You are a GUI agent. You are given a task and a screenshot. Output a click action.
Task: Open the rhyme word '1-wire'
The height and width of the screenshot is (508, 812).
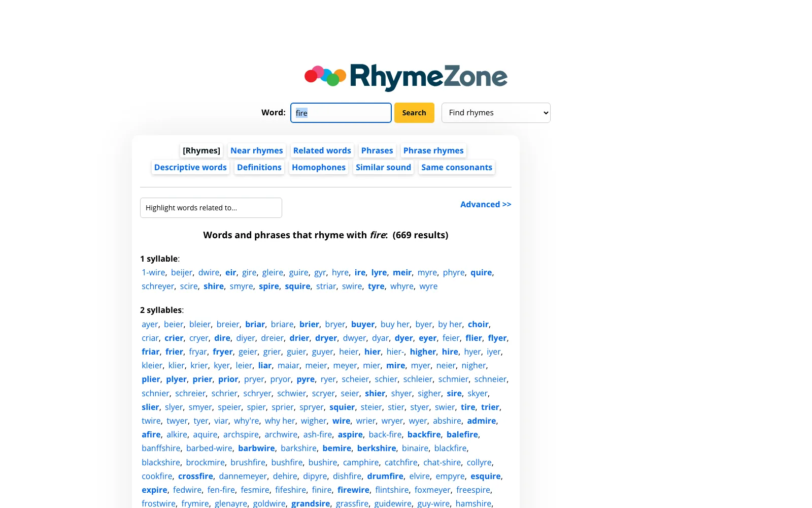coord(153,273)
